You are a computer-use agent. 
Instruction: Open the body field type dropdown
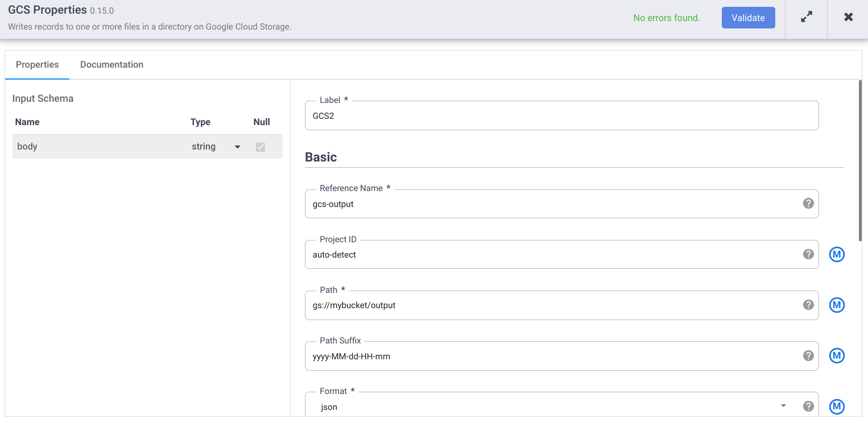(237, 147)
